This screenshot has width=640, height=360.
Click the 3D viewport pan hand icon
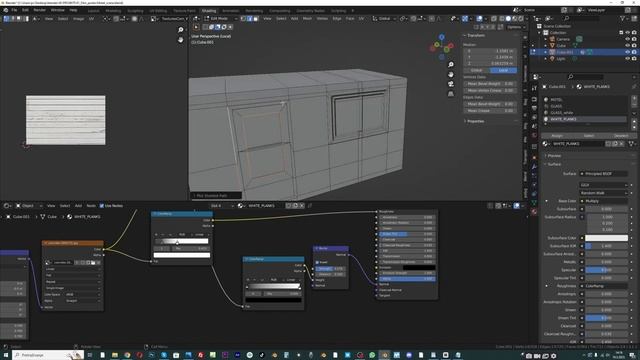click(451, 74)
